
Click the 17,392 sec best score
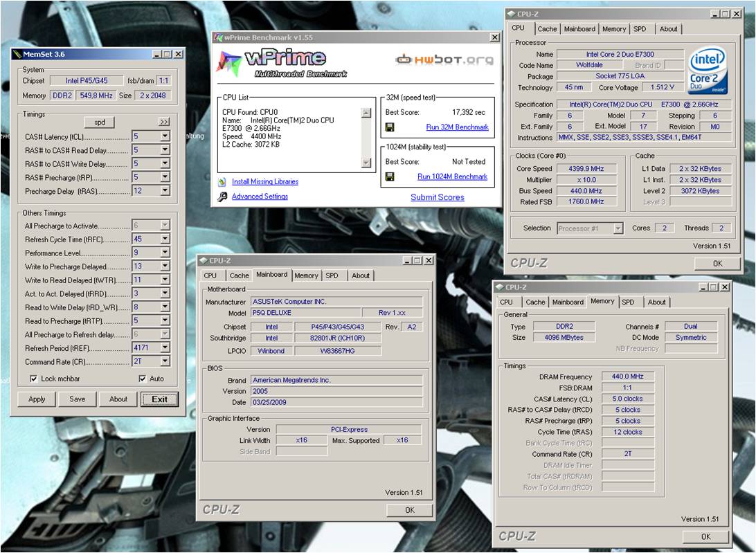click(469, 112)
